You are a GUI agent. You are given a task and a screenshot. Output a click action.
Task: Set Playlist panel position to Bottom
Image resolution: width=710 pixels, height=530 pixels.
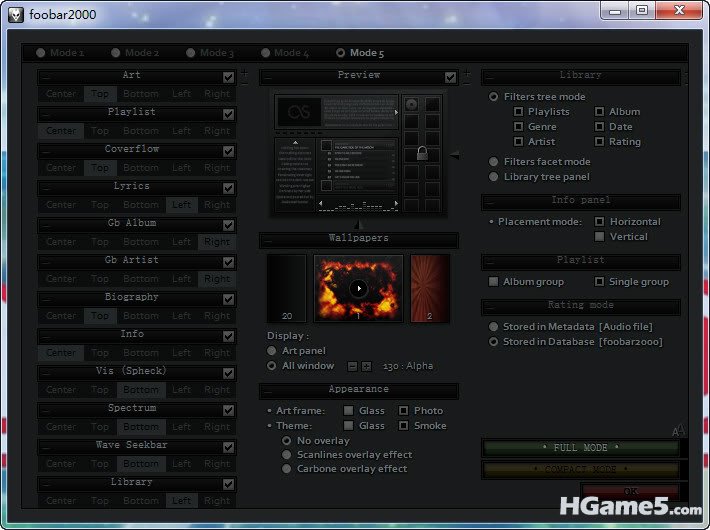[141, 131]
